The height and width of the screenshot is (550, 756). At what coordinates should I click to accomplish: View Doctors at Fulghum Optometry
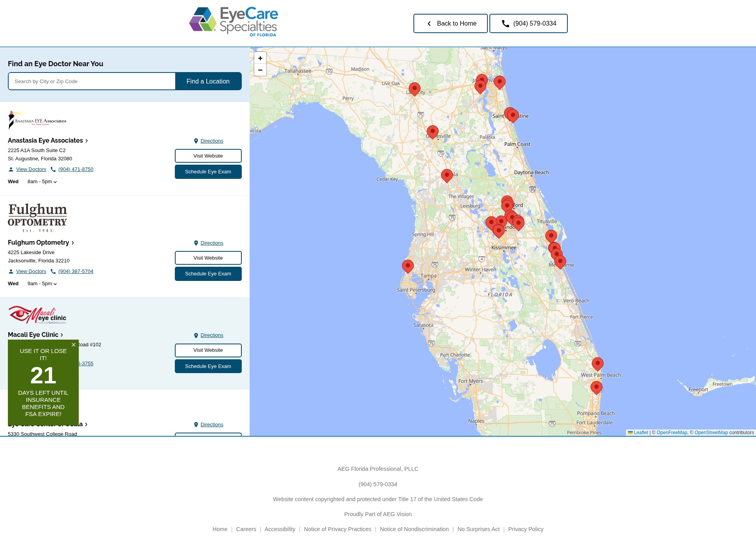point(27,271)
